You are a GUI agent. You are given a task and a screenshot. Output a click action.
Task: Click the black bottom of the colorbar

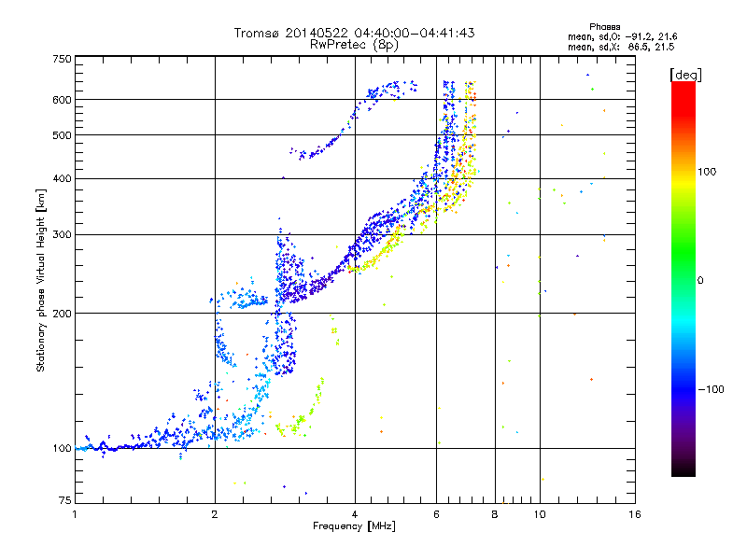point(684,469)
